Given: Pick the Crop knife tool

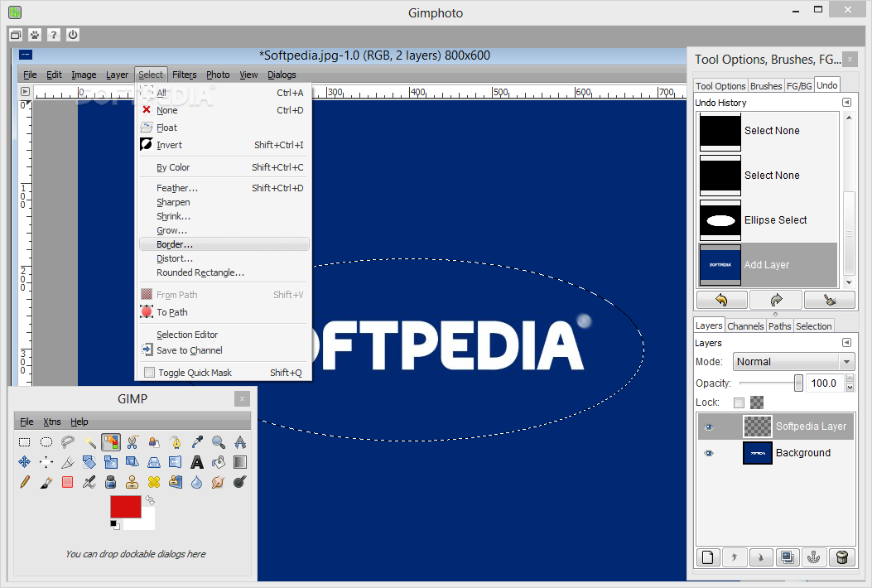Looking at the screenshot, I should click(x=68, y=462).
